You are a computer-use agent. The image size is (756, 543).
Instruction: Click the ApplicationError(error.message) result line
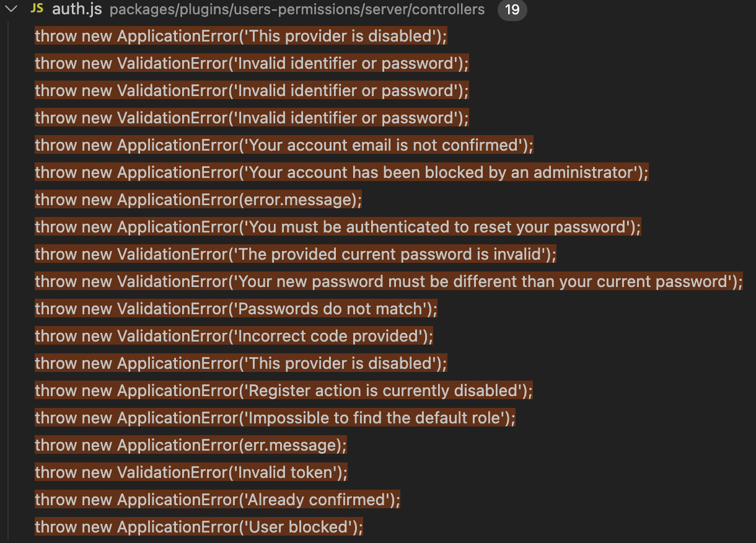coord(198,199)
